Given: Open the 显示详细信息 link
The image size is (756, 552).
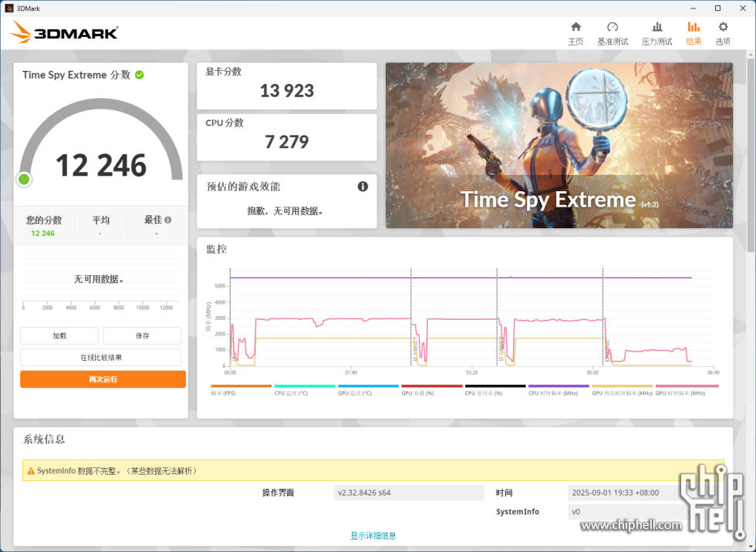Looking at the screenshot, I should click(373, 536).
